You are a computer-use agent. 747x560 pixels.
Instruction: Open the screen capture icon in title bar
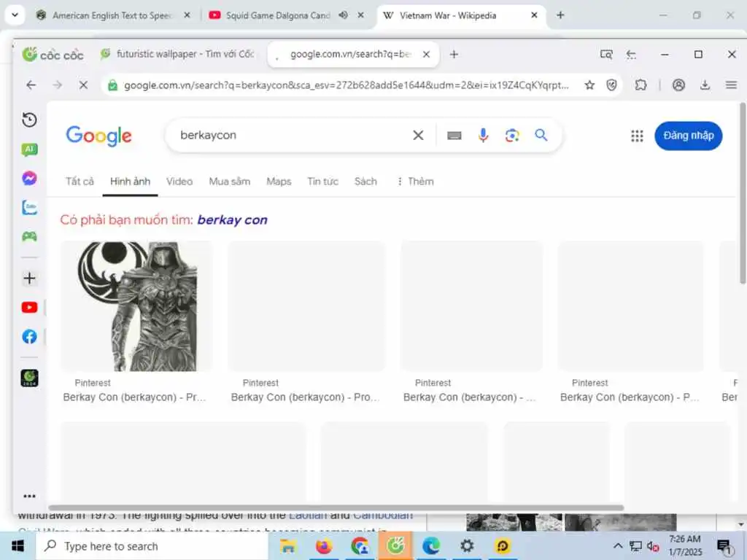pyautogui.click(x=606, y=54)
